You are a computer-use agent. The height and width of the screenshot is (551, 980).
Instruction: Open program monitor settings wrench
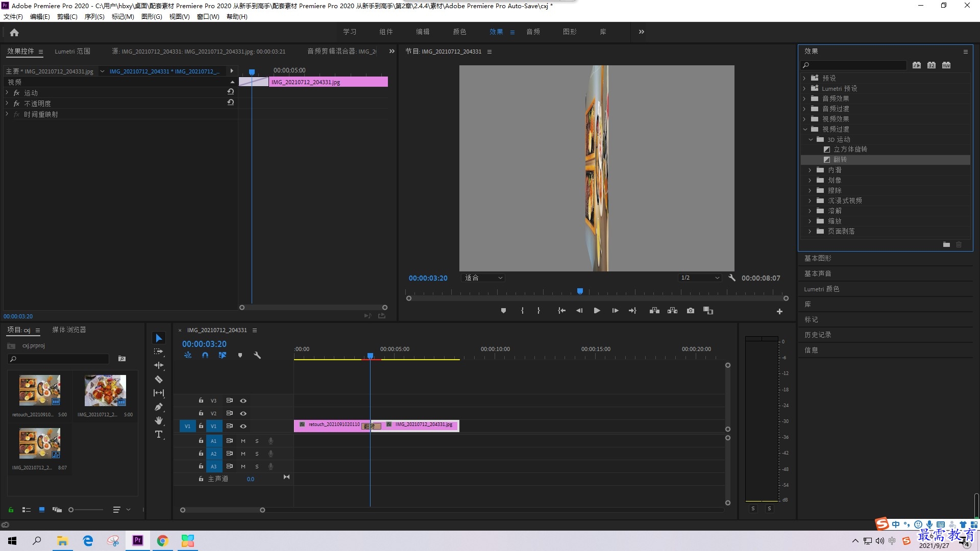tap(732, 278)
